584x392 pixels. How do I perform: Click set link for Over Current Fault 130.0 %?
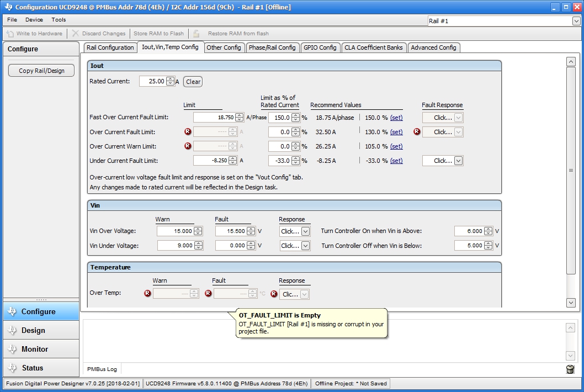(x=396, y=132)
